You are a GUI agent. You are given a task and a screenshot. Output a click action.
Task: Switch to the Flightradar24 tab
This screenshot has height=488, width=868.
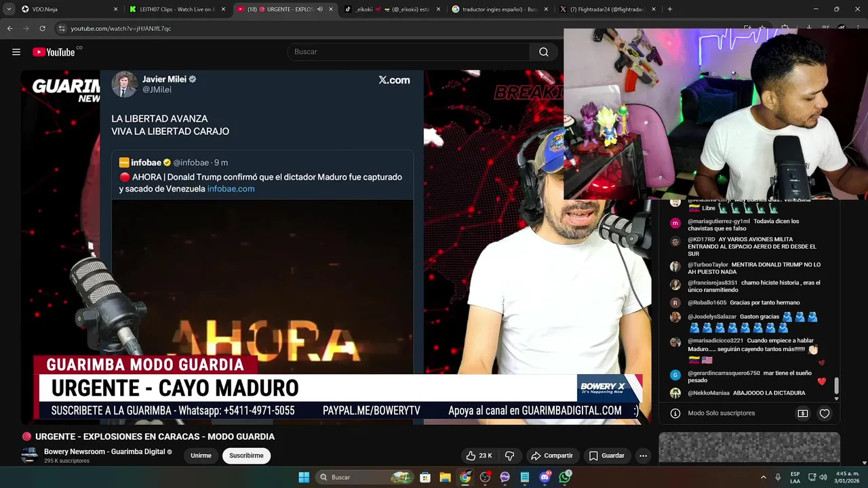click(607, 9)
